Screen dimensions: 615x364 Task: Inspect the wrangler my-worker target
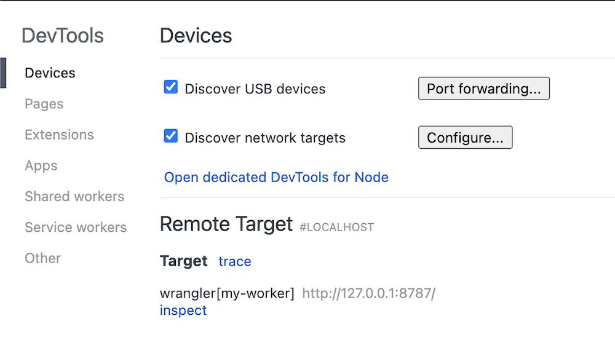click(183, 311)
